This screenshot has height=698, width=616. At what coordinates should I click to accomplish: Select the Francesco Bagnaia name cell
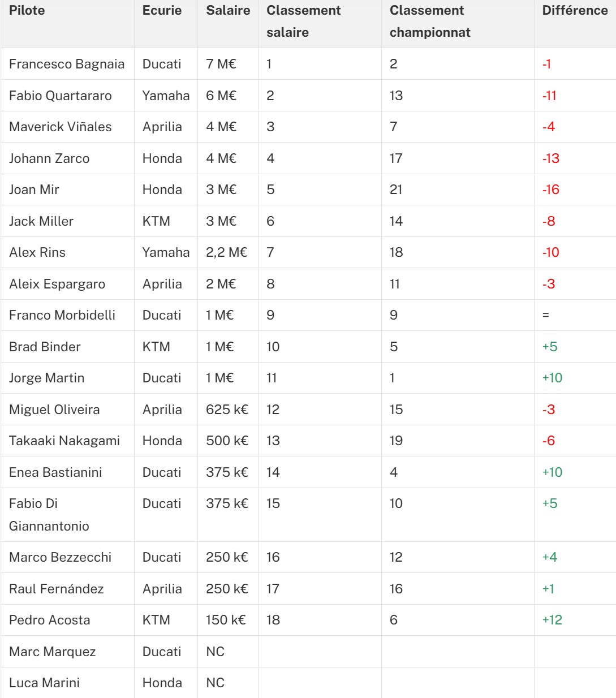[67, 64]
